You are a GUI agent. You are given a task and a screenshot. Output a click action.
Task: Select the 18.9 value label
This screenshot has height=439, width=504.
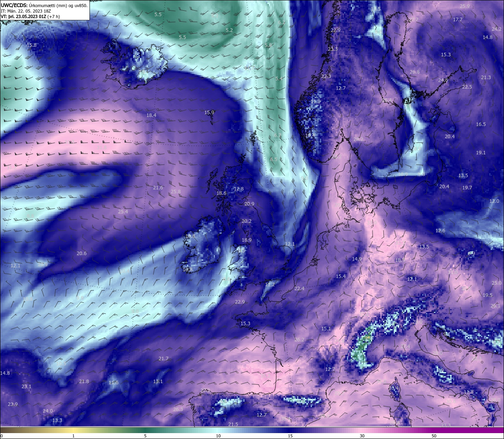[246, 240]
